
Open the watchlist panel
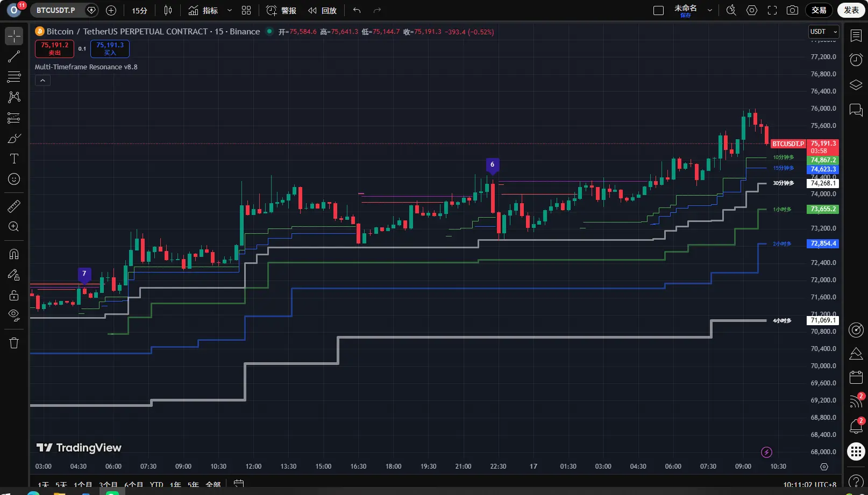[x=856, y=35]
